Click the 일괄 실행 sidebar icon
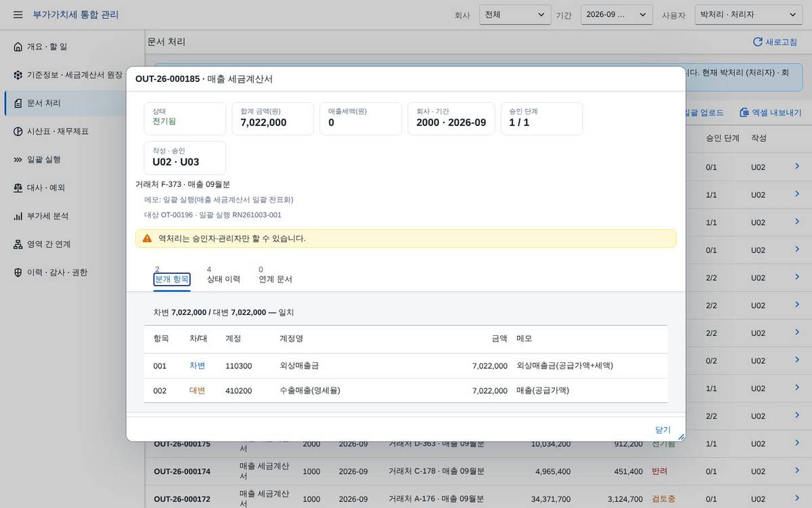 (x=18, y=160)
